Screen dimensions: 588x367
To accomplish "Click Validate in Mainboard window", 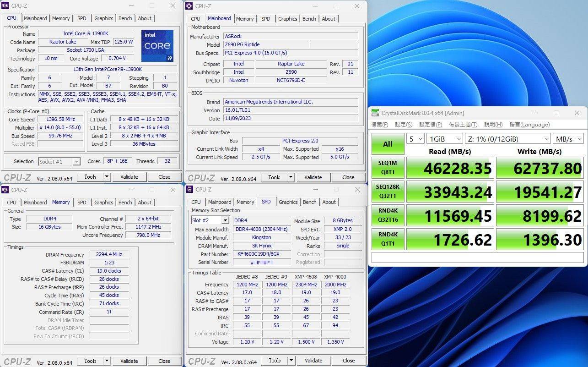I will click(313, 177).
